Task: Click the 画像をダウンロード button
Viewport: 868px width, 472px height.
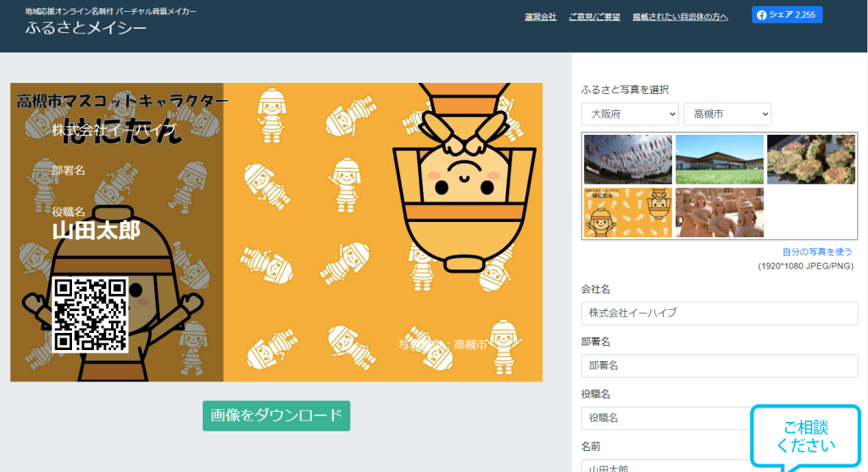Action: pos(276,415)
